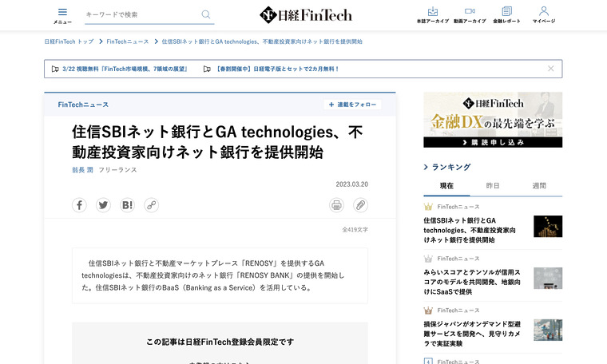Open 動画アーカイブ icon in header
The image size is (607, 364).
pyautogui.click(x=469, y=14)
